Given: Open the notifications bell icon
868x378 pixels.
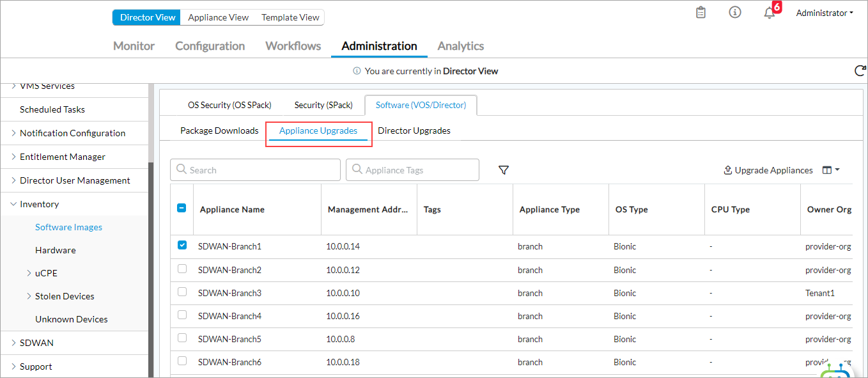Looking at the screenshot, I should coord(770,13).
